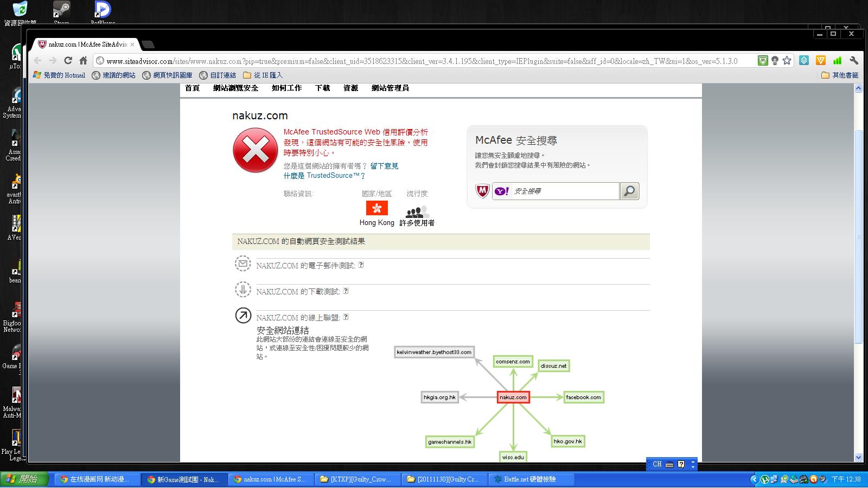Open the orange V extension icon
The height and width of the screenshot is (488, 868).
pyautogui.click(x=821, y=61)
